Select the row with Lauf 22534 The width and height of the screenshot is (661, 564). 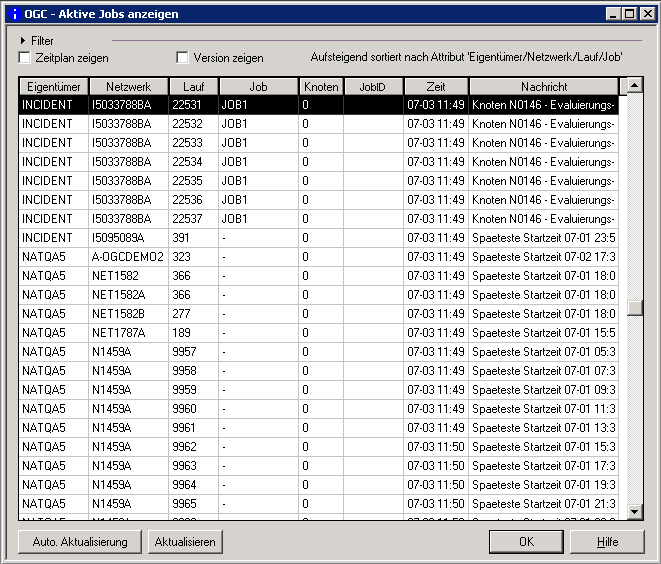click(x=319, y=161)
